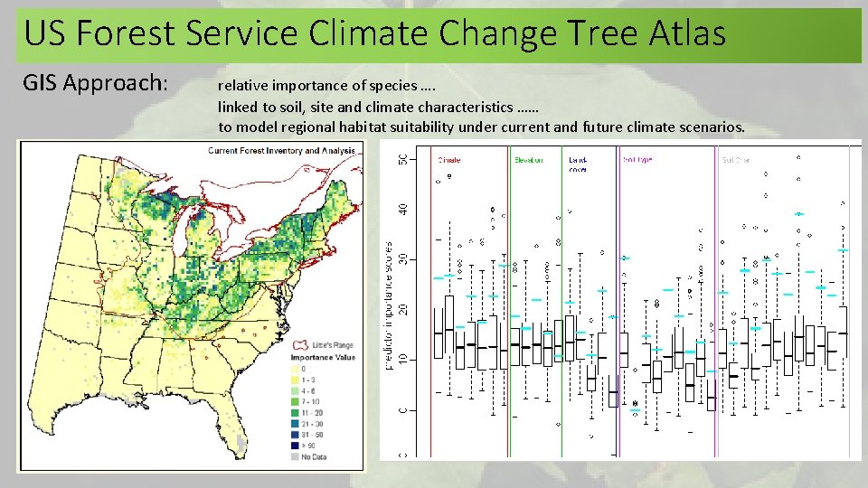Click the 'No Data' legend label
The width and height of the screenshot is (868, 488).
point(314,457)
